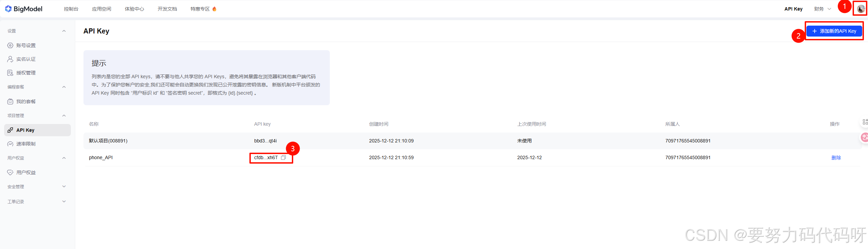Click owner ID in the 默认项目 row
This screenshot has height=249, width=868.
[688, 141]
